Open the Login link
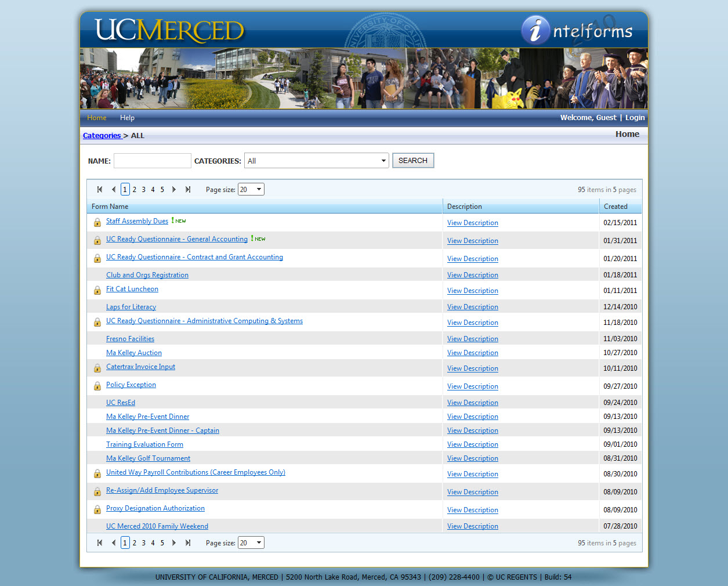The height and width of the screenshot is (586, 728). (635, 118)
